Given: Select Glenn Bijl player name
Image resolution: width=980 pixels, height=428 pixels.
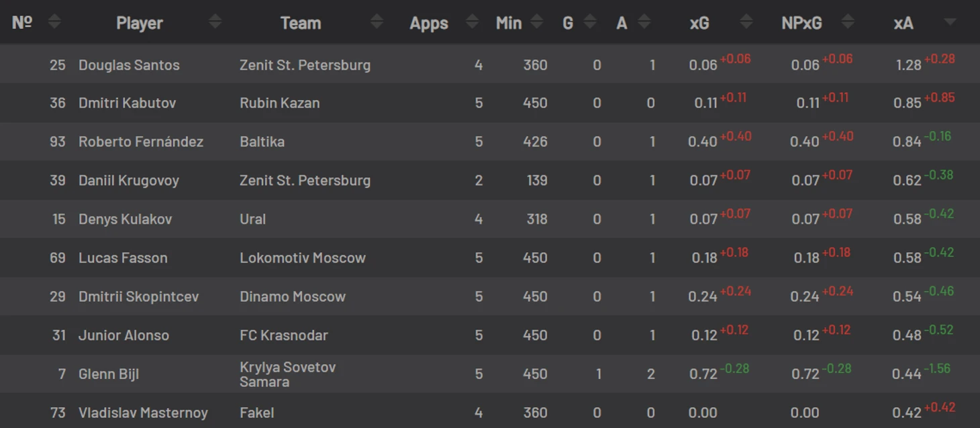Looking at the screenshot, I should tap(109, 374).
